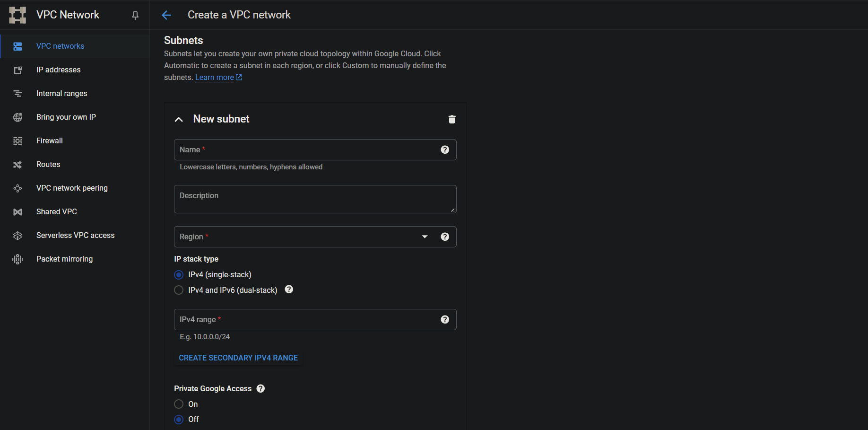868x430 pixels.
Task: Open VPC networks page in sidebar
Action: click(x=75, y=46)
